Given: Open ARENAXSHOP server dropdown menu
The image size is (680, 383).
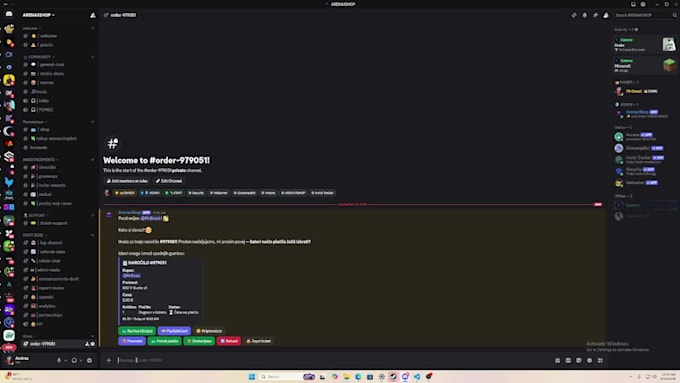Looking at the screenshot, I should [x=39, y=15].
